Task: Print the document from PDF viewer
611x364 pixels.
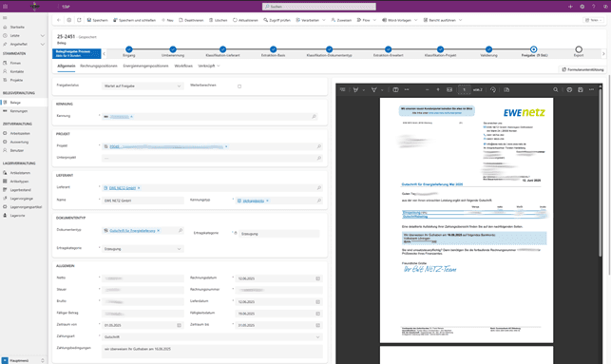Action: [569, 89]
